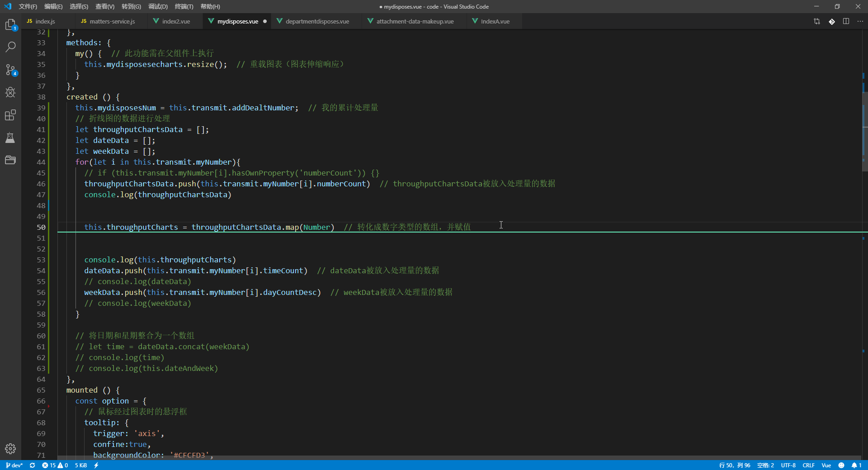This screenshot has width=868, height=470.
Task: Open Problems panel via errors and warnings
Action: pyautogui.click(x=55, y=465)
